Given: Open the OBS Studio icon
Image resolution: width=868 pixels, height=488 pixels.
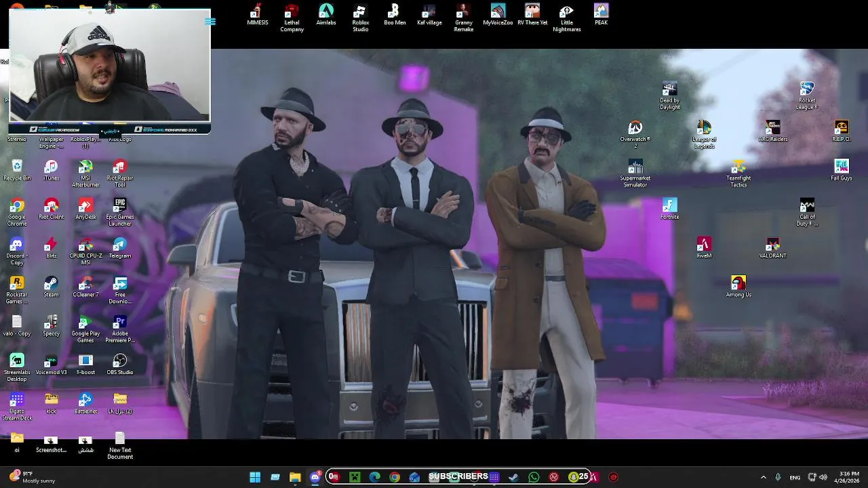Looking at the screenshot, I should 120,363.
